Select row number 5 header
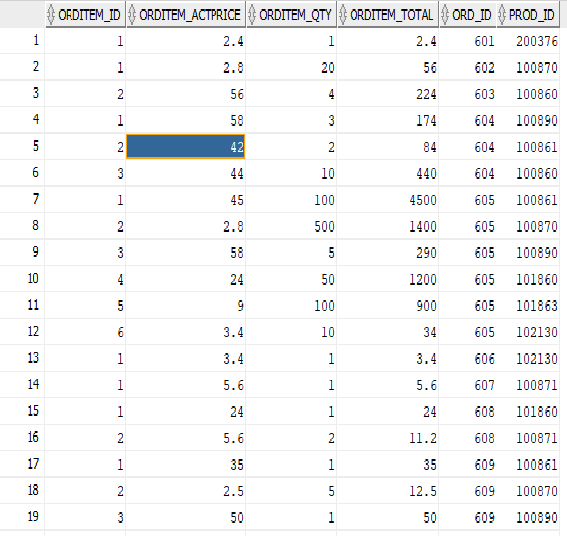Viewport: 567px width, 536px height. coord(22,146)
